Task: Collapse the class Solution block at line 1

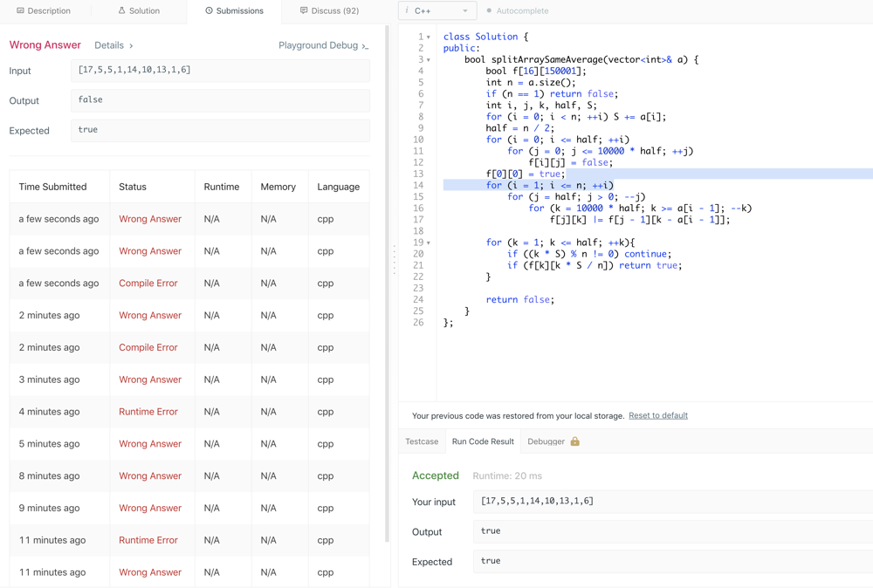Action: [x=429, y=38]
